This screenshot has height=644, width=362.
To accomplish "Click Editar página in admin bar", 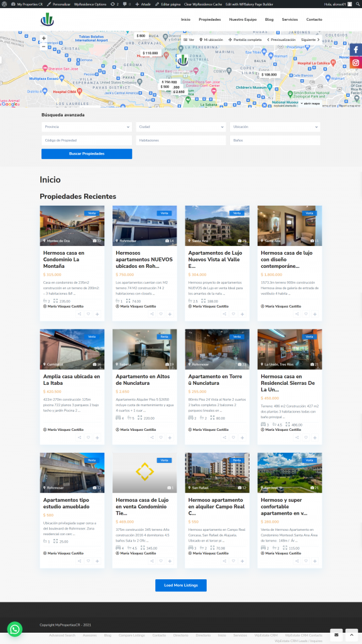I will click(x=168, y=4).
